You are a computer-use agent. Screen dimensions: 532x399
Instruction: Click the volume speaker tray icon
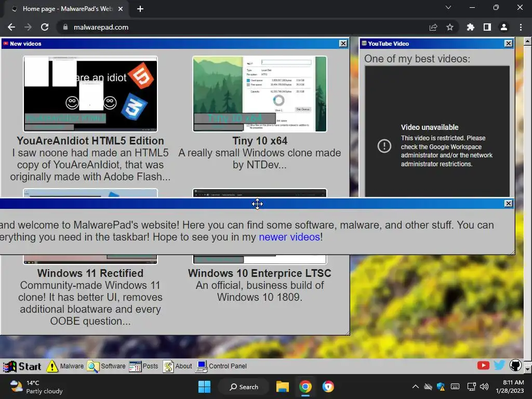coord(484,387)
